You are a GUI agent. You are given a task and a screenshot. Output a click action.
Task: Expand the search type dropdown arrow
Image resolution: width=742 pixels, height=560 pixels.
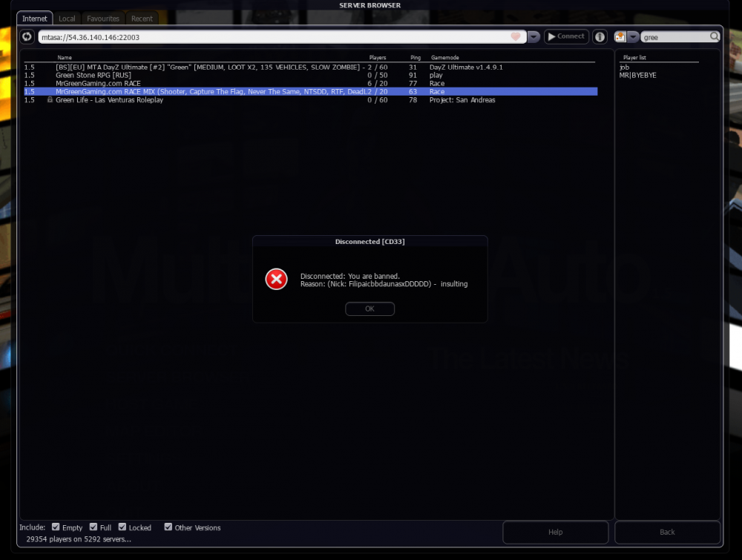point(633,36)
